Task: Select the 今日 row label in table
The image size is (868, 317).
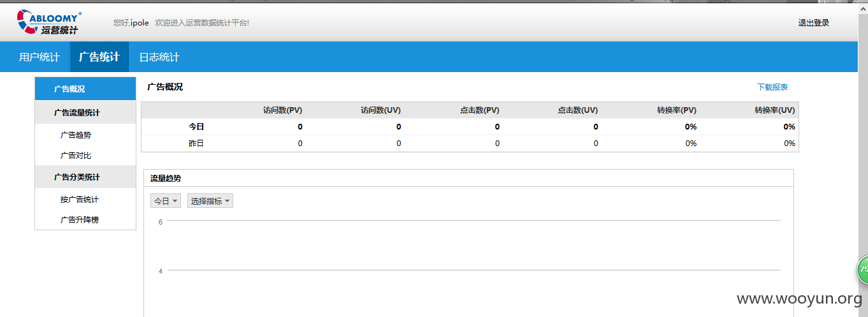Action: [196, 127]
